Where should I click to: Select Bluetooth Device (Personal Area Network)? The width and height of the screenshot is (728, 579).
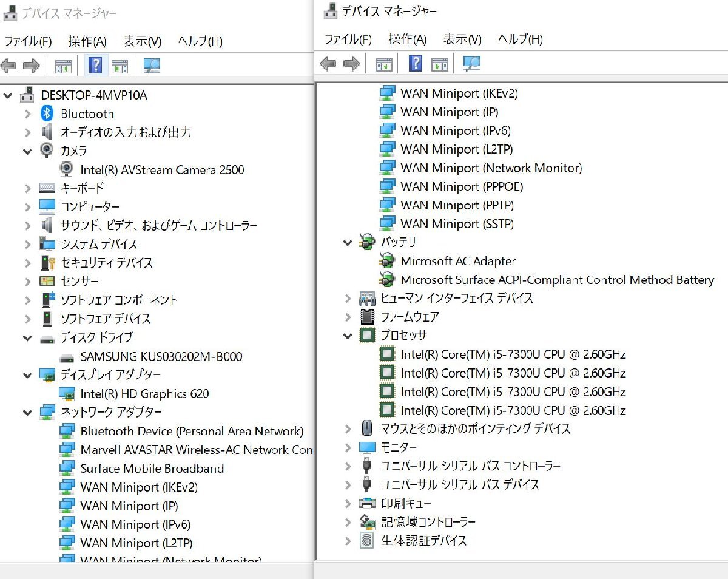click(192, 432)
